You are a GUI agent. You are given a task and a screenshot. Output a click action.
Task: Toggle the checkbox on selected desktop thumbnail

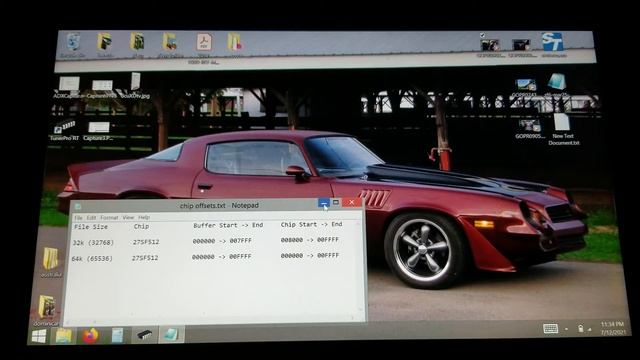coord(482,36)
